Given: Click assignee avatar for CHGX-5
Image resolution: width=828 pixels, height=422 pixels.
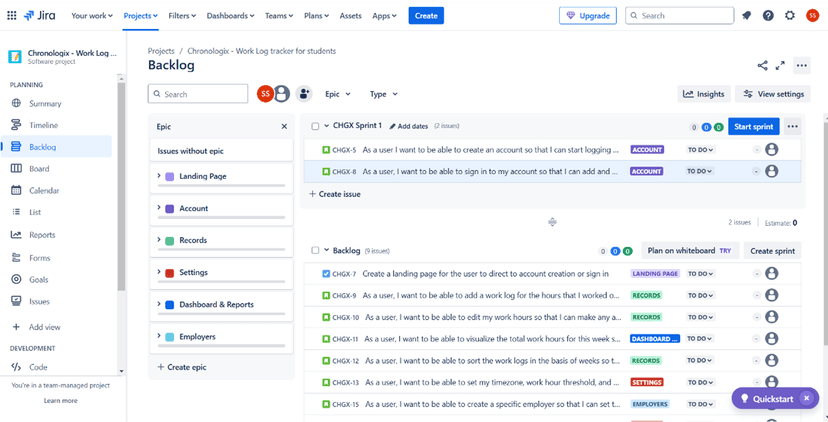Looking at the screenshot, I should point(771,149).
